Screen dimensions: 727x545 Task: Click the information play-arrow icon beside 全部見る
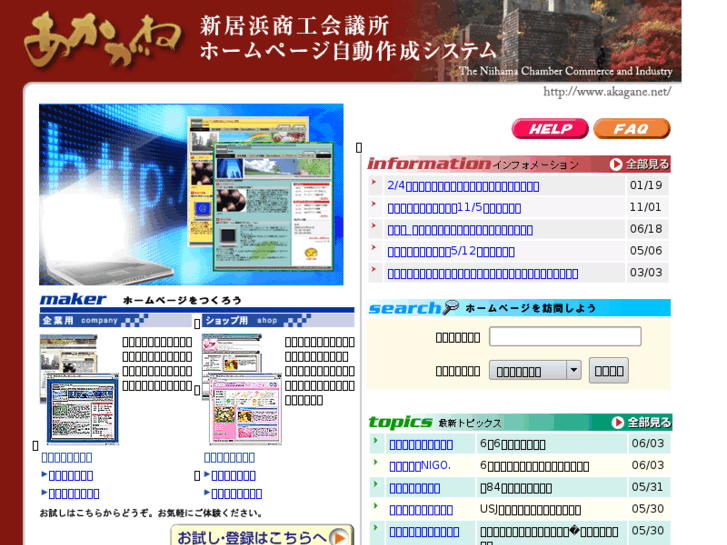(x=616, y=164)
